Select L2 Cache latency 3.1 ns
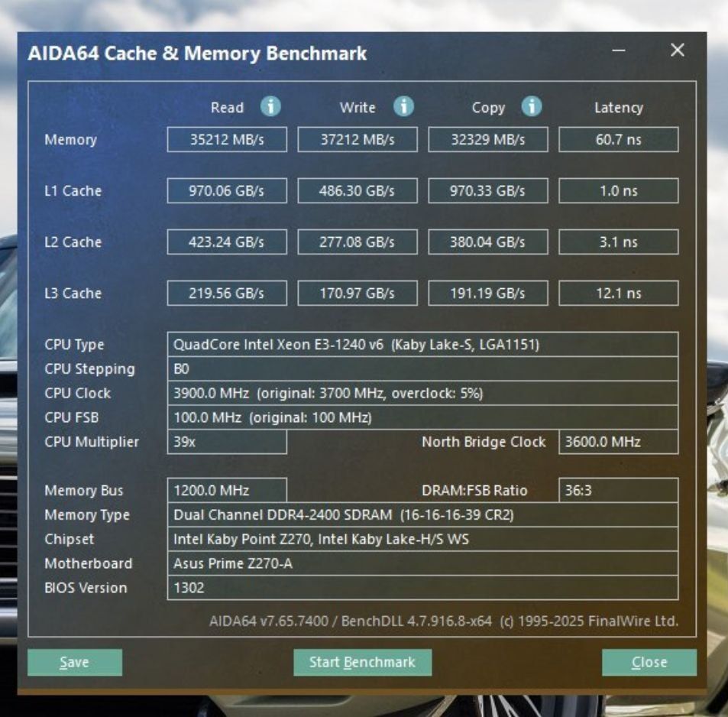728x717 pixels. (x=619, y=242)
